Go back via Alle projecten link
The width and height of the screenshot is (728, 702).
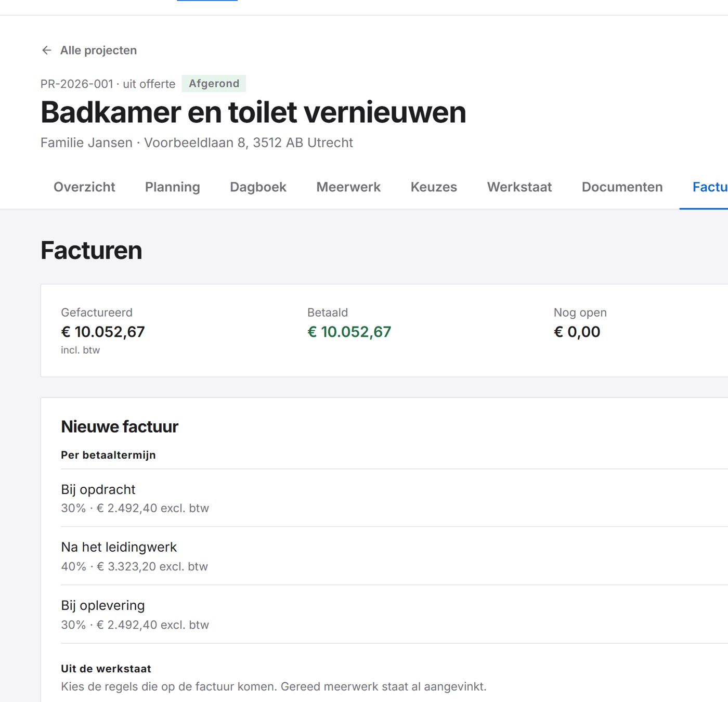pos(98,50)
